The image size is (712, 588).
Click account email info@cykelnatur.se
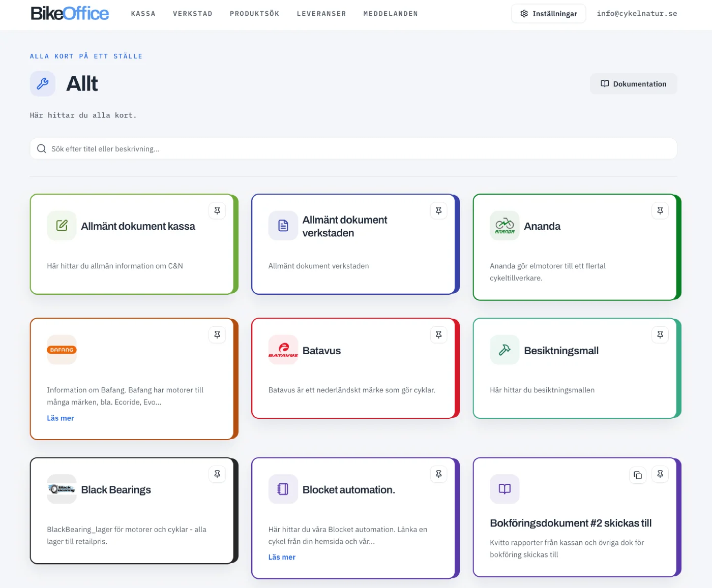pos(637,14)
